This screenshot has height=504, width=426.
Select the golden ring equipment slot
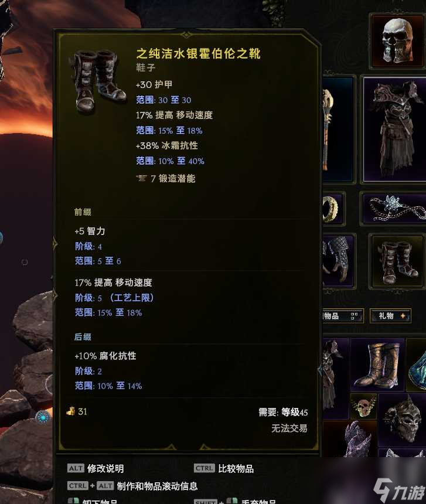coord(332,208)
